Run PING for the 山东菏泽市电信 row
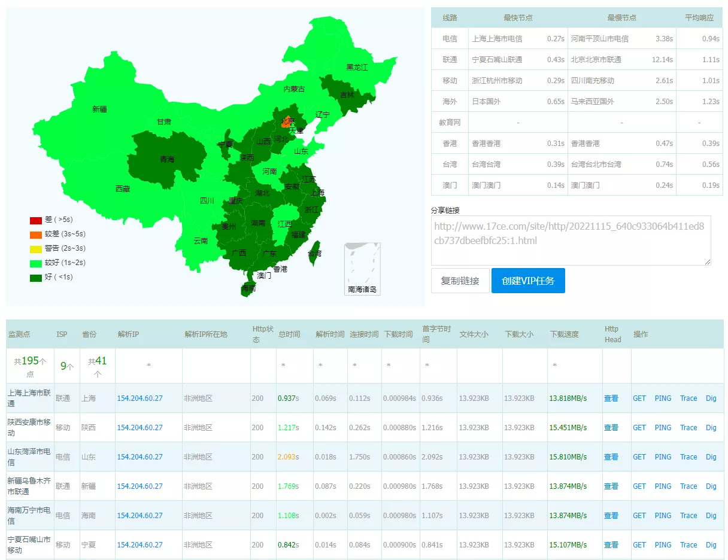The height and width of the screenshot is (560, 728). (x=663, y=457)
